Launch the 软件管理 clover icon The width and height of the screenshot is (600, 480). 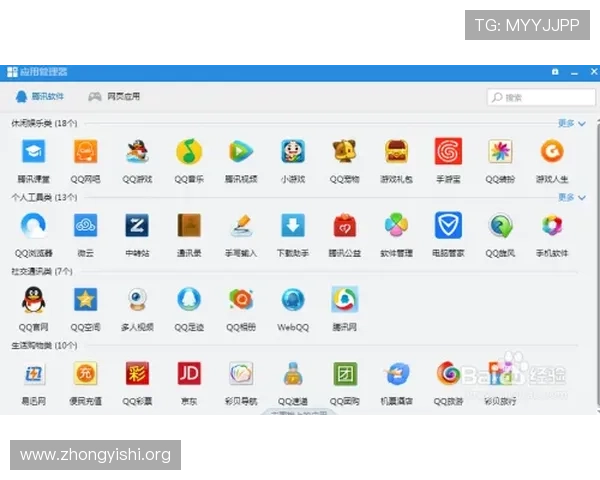coord(396,225)
